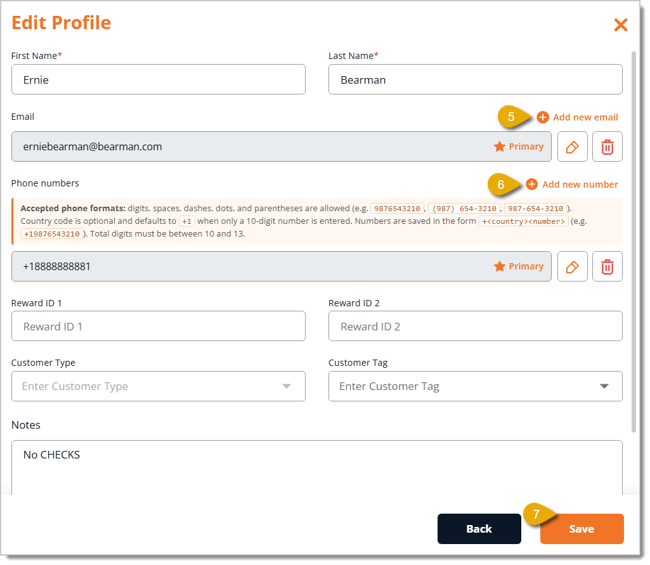The height and width of the screenshot is (565, 650).
Task: Click the '+<country><number>' format text
Action: tap(523, 221)
